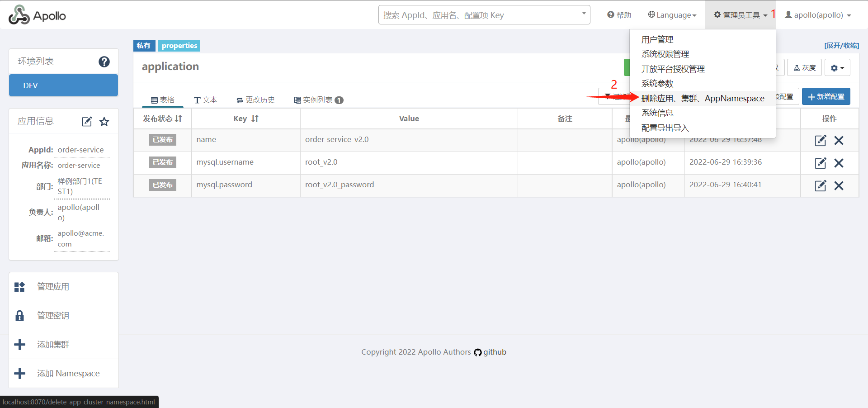Open the Language dropdown
The width and height of the screenshot is (868, 408).
click(672, 15)
